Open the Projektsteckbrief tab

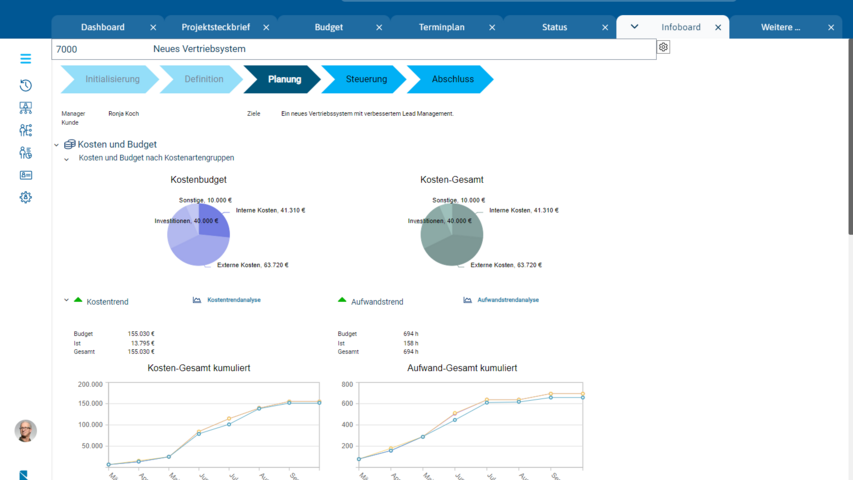(215, 27)
